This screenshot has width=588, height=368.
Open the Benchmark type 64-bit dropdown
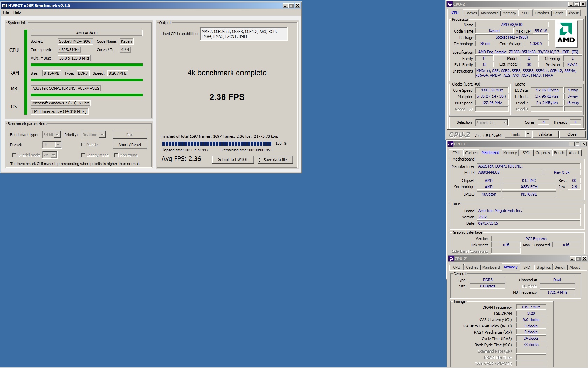(x=57, y=135)
